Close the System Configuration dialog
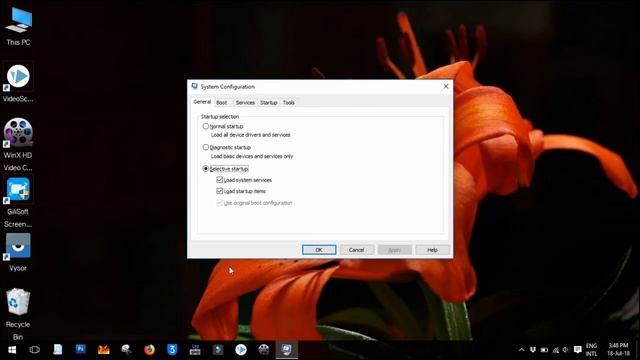The image size is (640, 360). [x=446, y=87]
